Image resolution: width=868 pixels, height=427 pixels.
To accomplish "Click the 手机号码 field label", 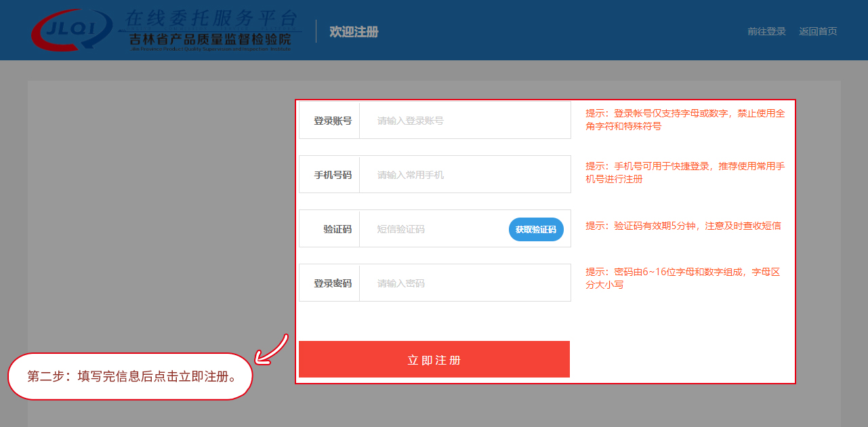I will (x=332, y=175).
